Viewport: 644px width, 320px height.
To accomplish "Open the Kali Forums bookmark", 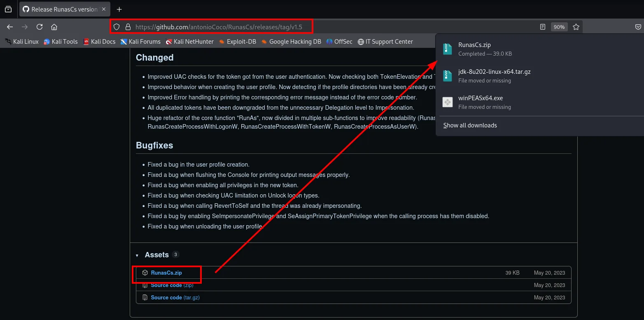I will click(140, 41).
